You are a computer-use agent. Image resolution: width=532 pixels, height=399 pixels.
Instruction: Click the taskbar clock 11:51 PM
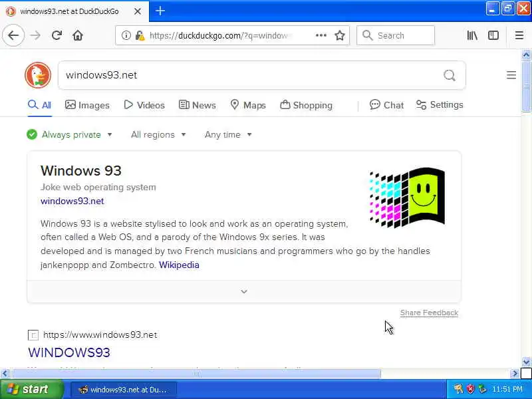pos(507,389)
